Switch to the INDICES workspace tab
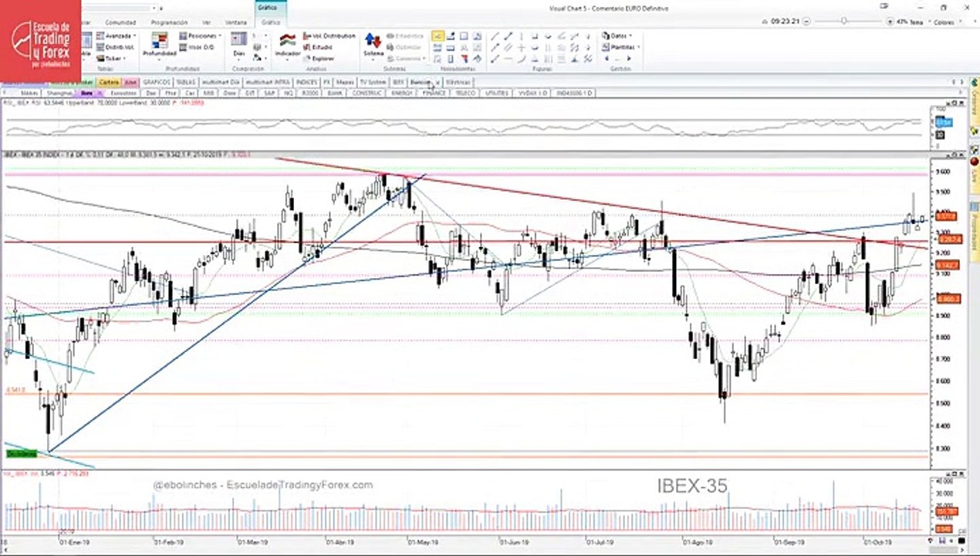Screen dimensions: 980x556 (x=306, y=82)
